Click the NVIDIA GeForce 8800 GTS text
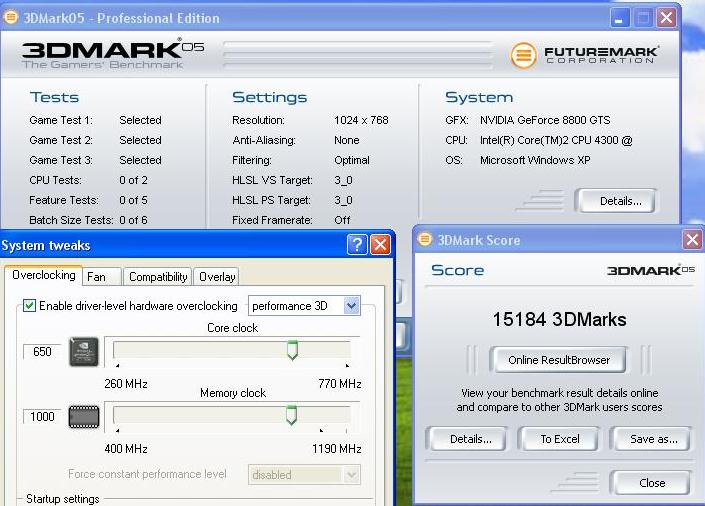The image size is (705, 506). click(x=545, y=120)
